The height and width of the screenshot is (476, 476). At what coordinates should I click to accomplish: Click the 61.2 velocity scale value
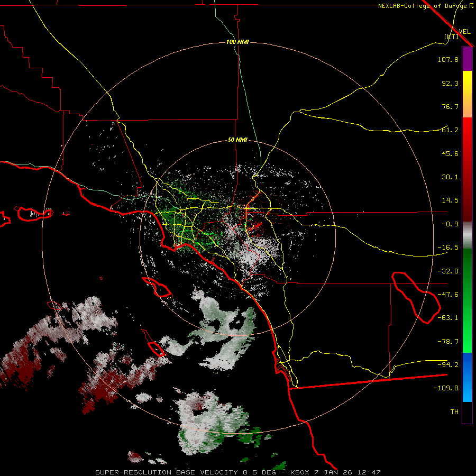450,130
